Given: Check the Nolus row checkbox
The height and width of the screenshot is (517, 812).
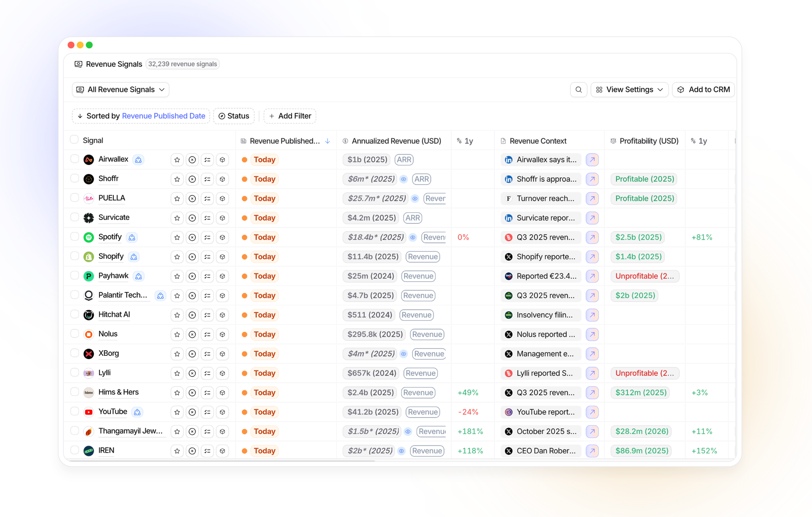Looking at the screenshot, I should tap(75, 334).
